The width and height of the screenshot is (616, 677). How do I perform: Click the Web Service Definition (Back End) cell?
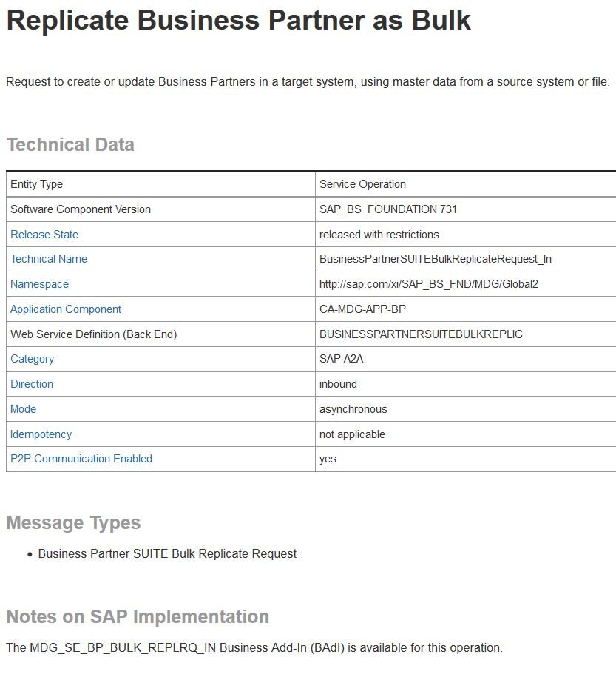point(93,334)
